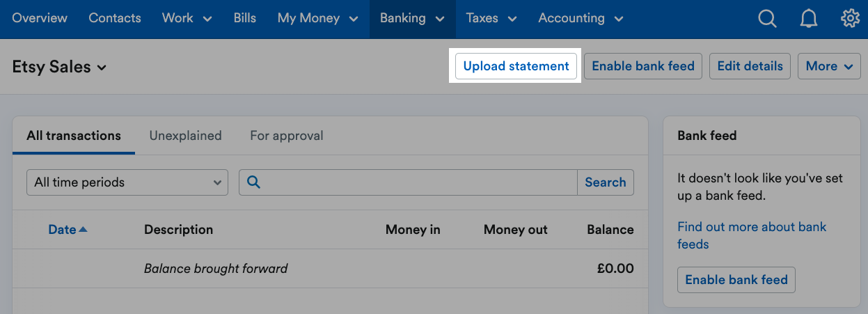Image resolution: width=868 pixels, height=314 pixels.
Task: Open the notifications bell
Action: 809,19
